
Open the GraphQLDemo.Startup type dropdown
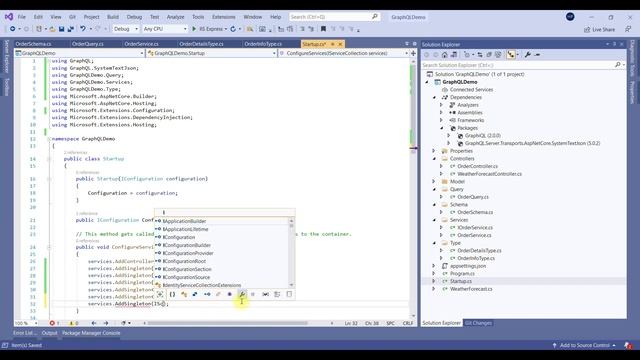coord(211,53)
